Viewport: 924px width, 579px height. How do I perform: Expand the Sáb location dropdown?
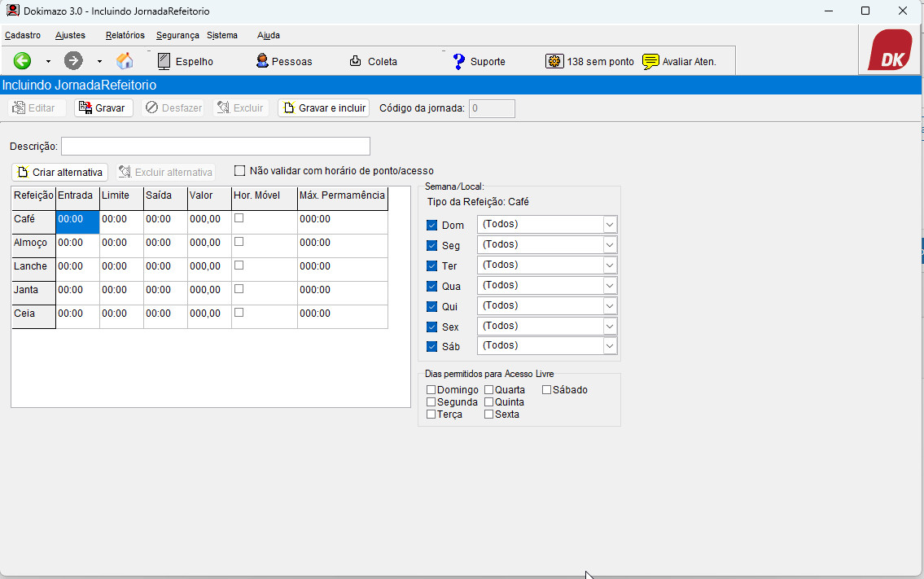pos(609,346)
